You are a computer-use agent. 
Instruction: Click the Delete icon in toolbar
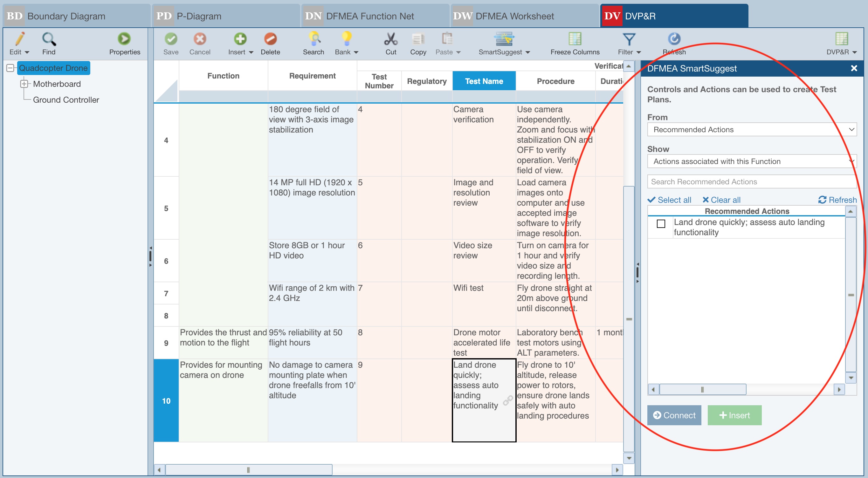click(270, 39)
